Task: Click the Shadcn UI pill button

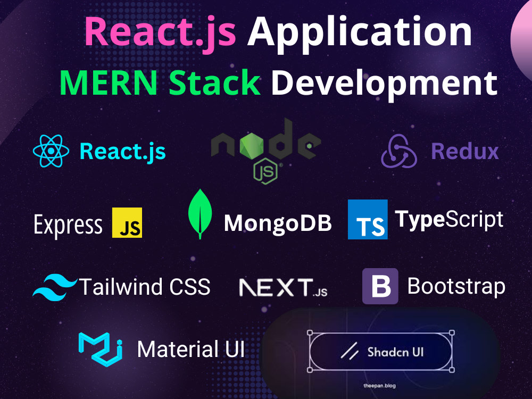Action: 381,352
